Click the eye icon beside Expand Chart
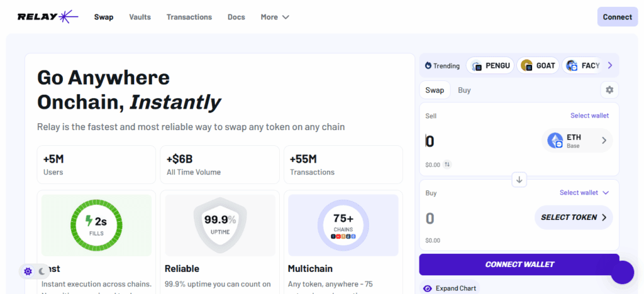This screenshot has width=644, height=294. click(428, 288)
